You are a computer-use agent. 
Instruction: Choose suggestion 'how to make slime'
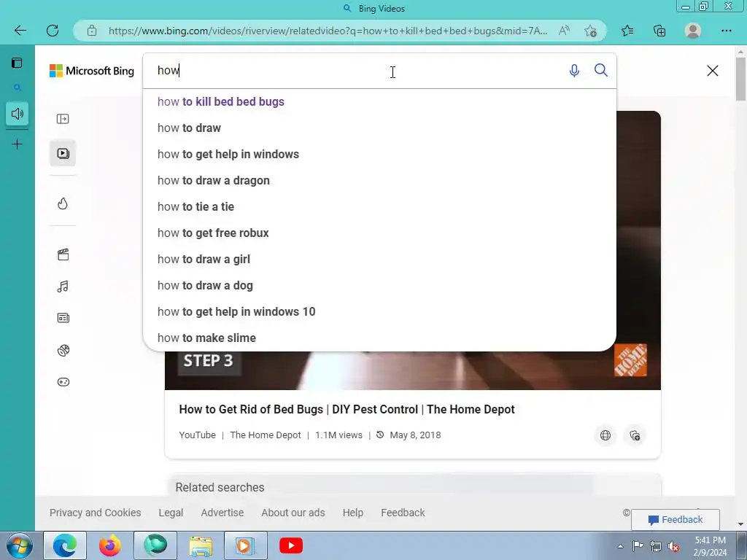point(379,338)
